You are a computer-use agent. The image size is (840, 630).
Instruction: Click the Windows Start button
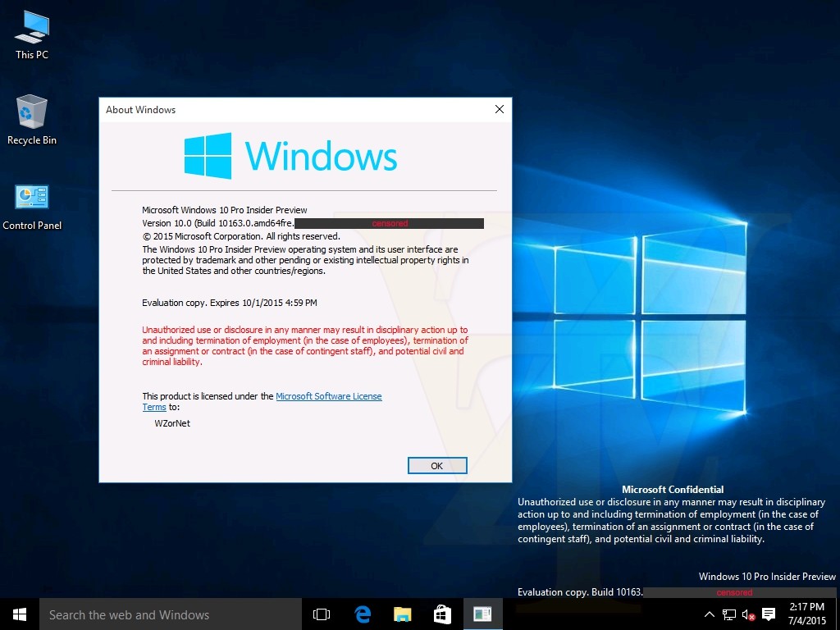click(20, 614)
